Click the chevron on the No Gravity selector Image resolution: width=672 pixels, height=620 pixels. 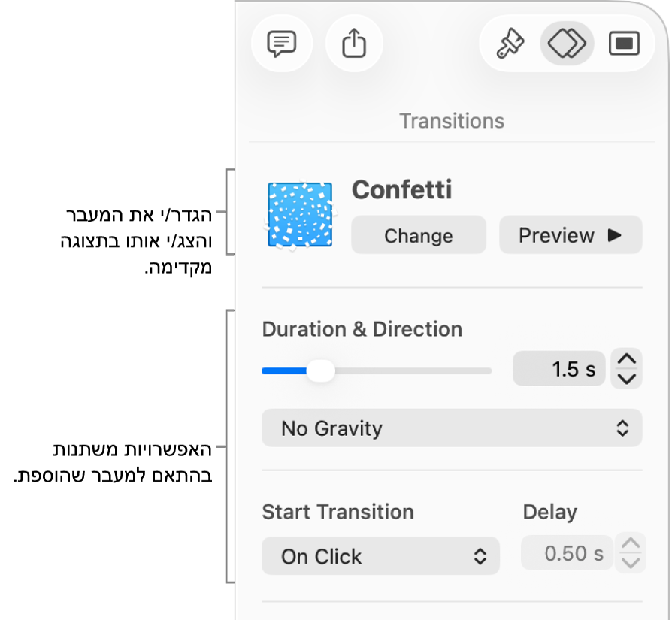point(622,428)
